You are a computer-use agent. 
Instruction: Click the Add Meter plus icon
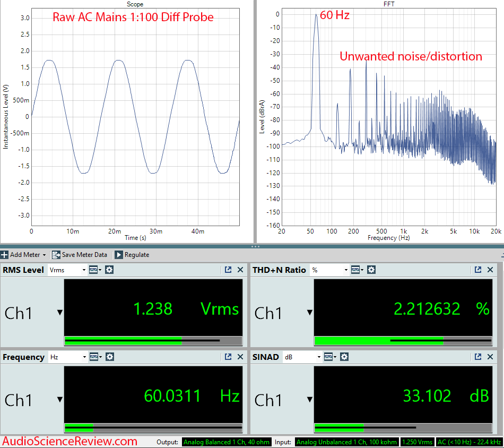point(4,255)
